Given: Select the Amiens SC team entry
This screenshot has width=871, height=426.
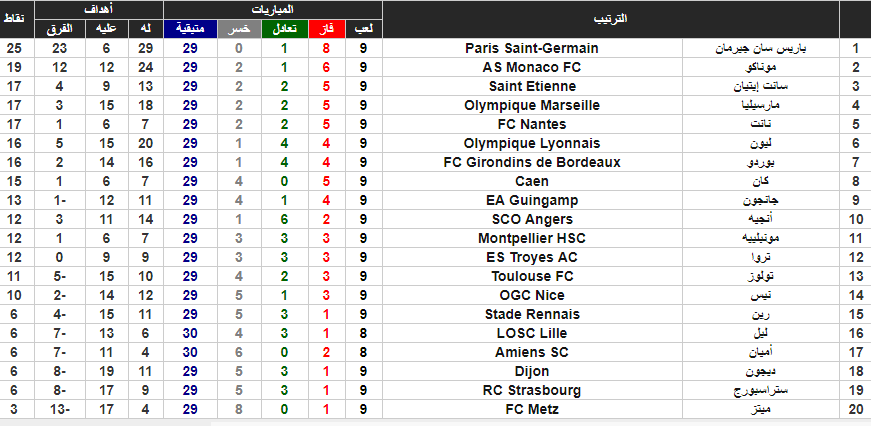Looking at the screenshot, I should [x=532, y=352].
